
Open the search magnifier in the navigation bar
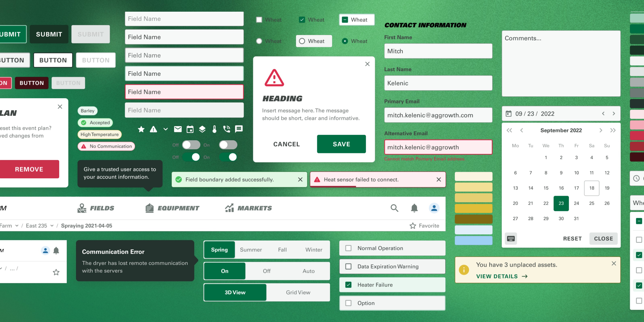[x=394, y=208]
